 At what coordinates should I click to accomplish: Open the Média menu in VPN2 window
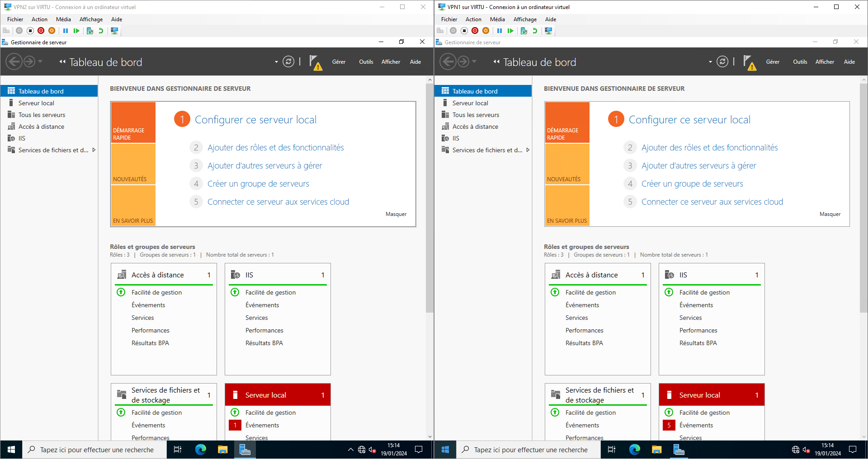pyautogui.click(x=63, y=19)
